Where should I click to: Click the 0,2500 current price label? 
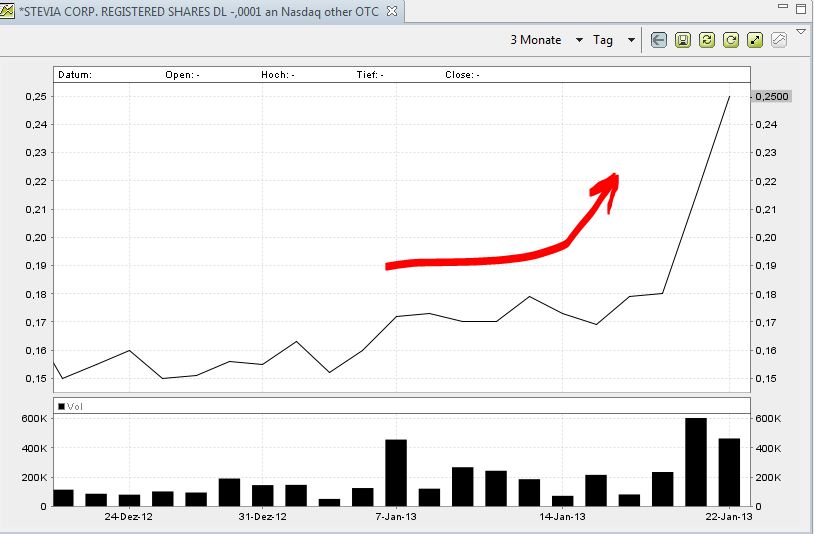coord(771,97)
